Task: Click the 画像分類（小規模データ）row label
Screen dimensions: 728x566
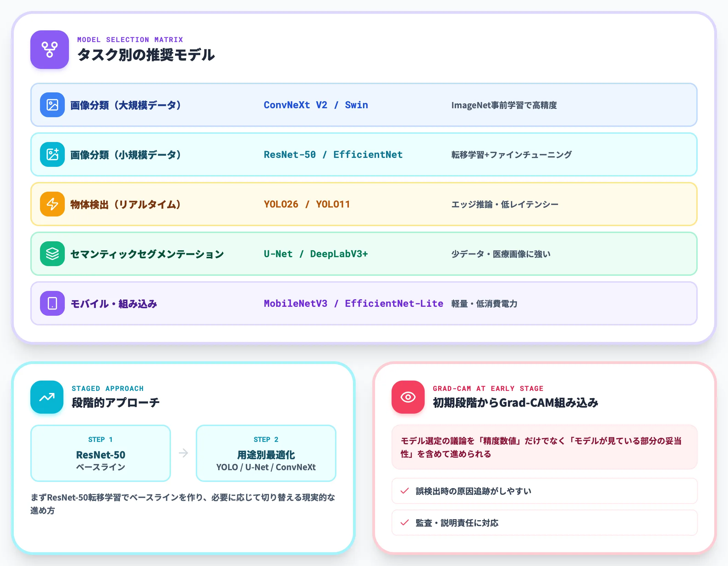Action: pyautogui.click(x=126, y=155)
